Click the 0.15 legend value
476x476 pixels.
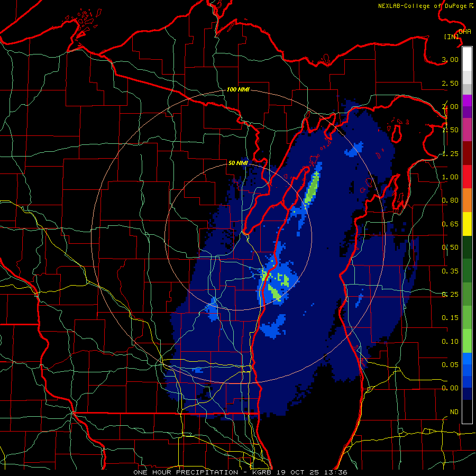pyautogui.click(x=450, y=318)
